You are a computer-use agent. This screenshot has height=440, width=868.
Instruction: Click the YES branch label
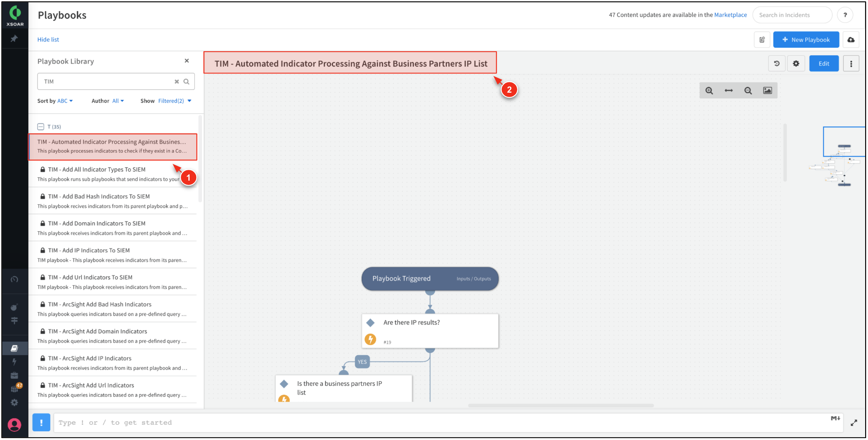(x=362, y=362)
